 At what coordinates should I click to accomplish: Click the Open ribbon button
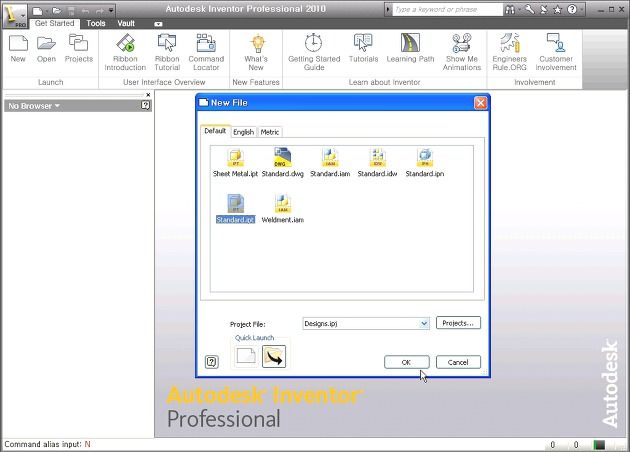tap(46, 49)
